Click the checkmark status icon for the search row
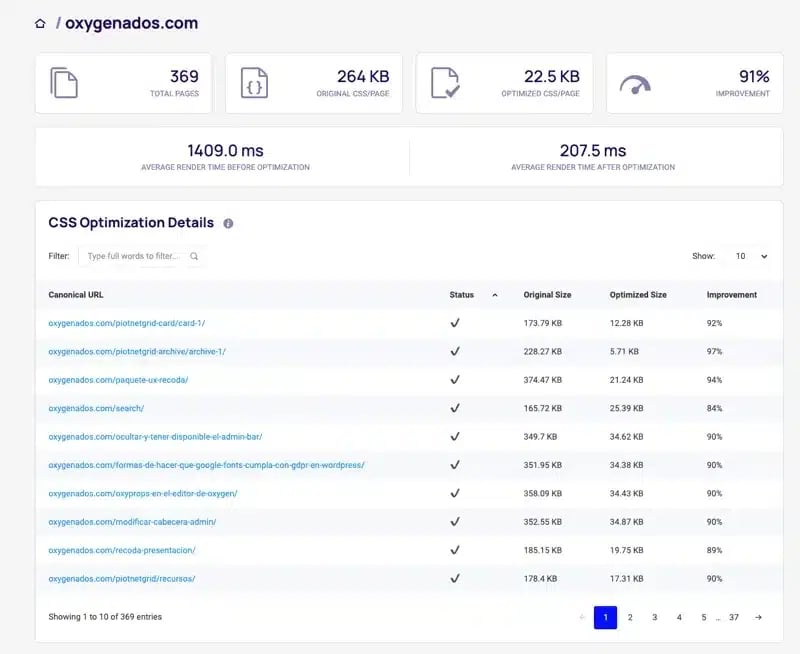 click(456, 408)
